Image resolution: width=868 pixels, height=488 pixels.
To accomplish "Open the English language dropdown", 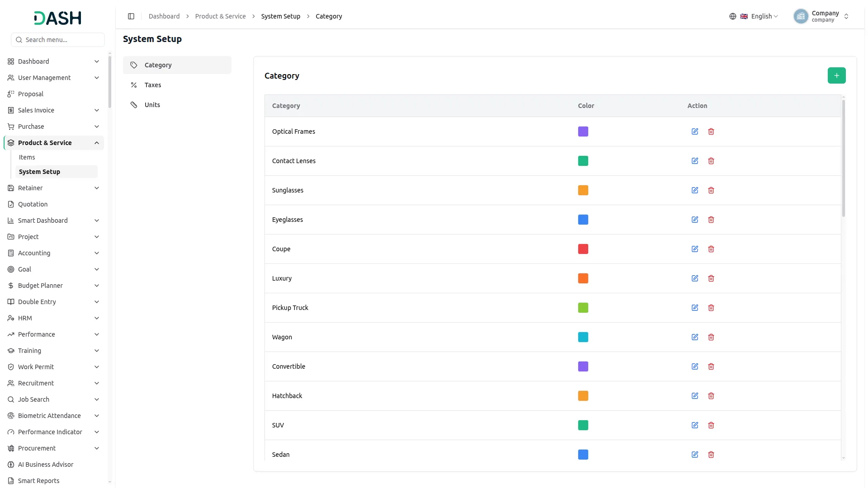I will (759, 16).
